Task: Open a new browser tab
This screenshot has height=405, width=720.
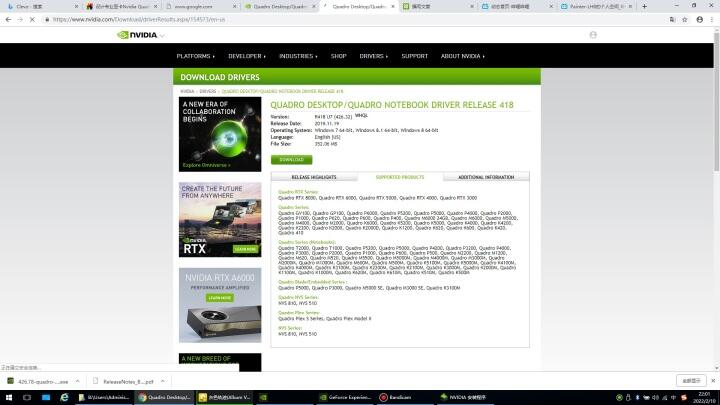Action: [644, 6]
